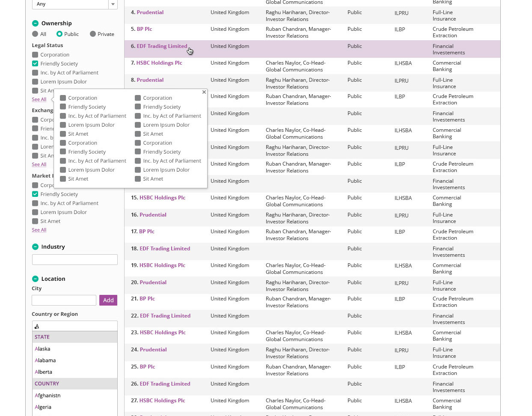Viewport: 532px width, 416px height.
Task: Click the Industry text input field
Action: (x=75, y=259)
